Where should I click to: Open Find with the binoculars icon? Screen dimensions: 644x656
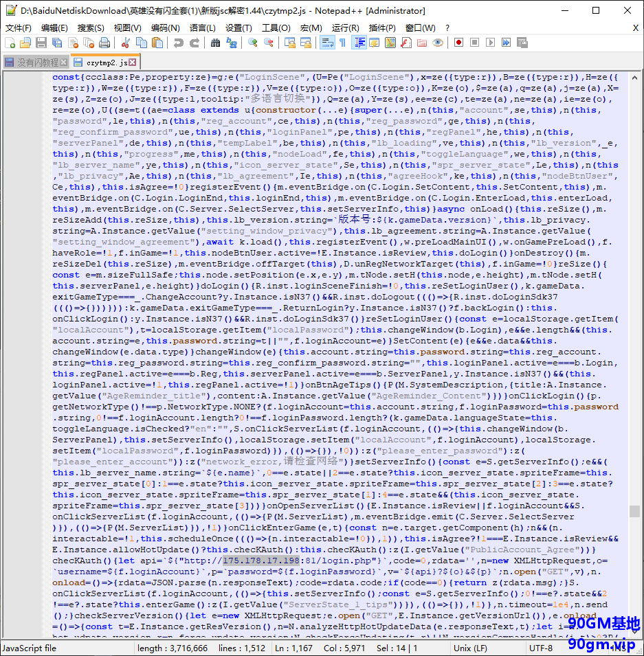point(215,43)
